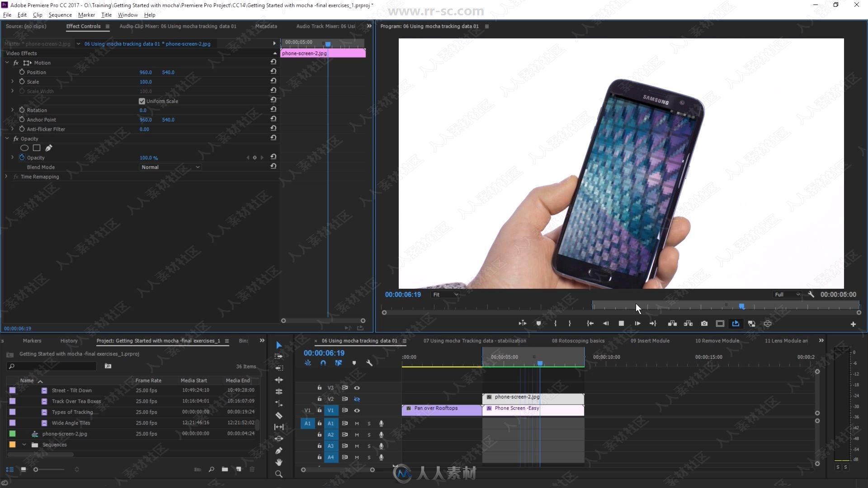This screenshot has width=868, height=488.
Task: Toggle V3 track output eye
Action: 357,388
